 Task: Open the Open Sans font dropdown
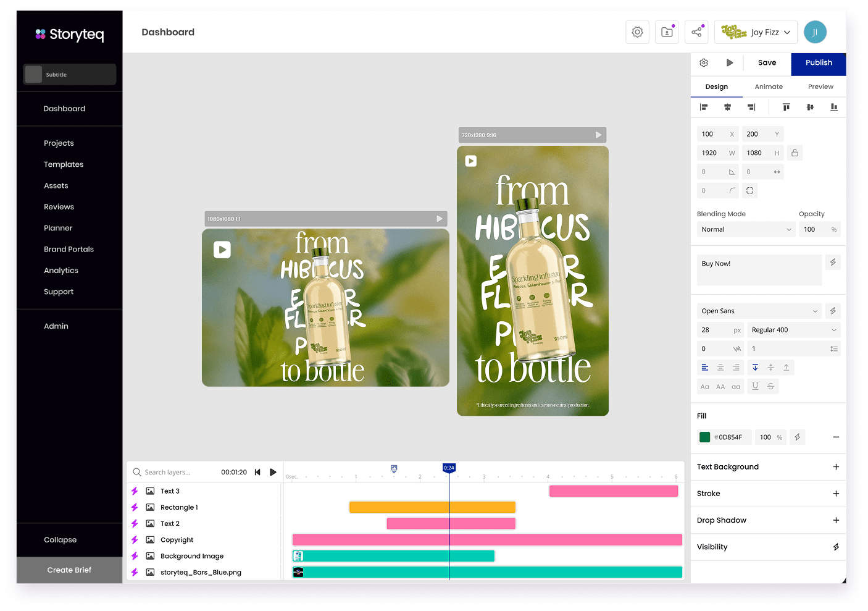click(759, 311)
